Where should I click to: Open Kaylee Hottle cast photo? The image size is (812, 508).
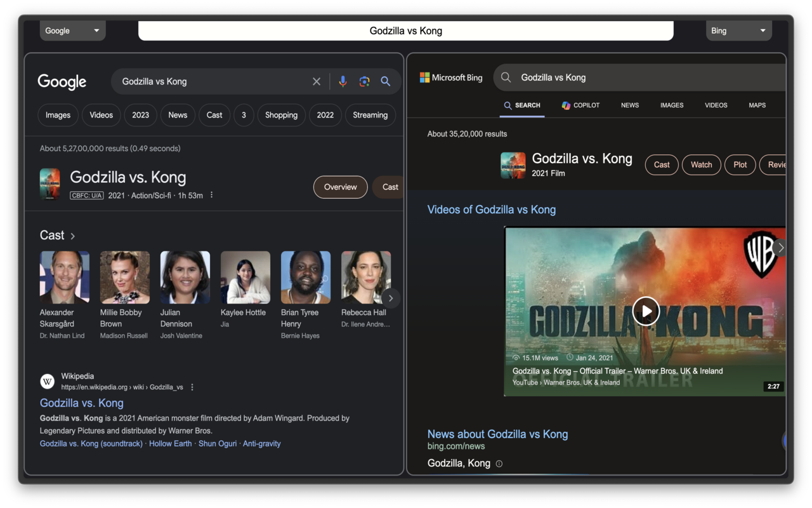(x=246, y=277)
